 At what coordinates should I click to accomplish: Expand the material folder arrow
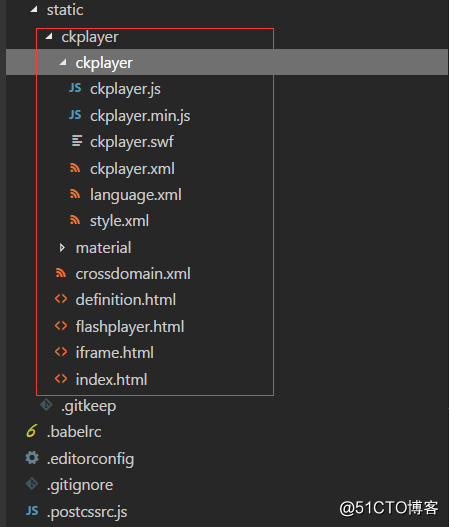pos(62,248)
